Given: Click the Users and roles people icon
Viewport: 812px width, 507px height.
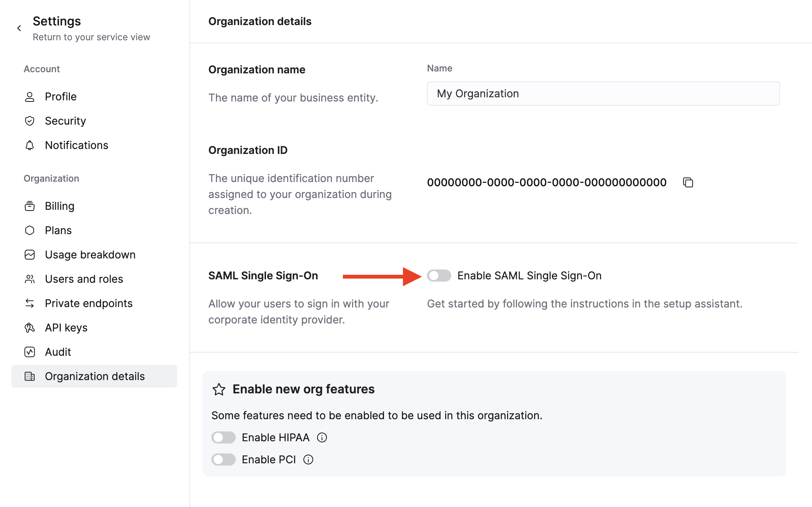Looking at the screenshot, I should click(30, 279).
